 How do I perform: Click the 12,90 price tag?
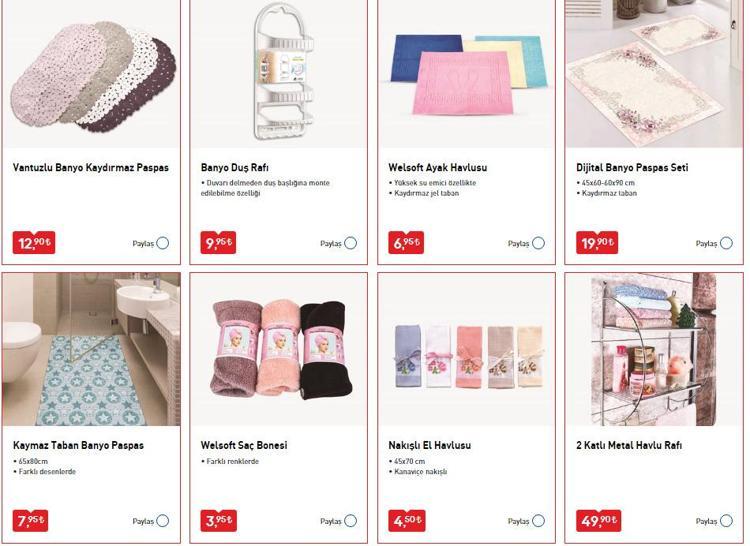tap(34, 243)
